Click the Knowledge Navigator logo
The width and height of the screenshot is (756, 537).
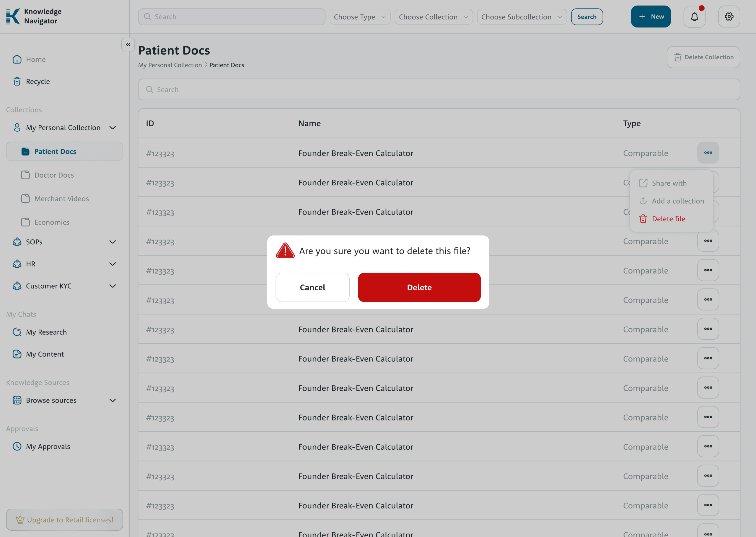(34, 16)
